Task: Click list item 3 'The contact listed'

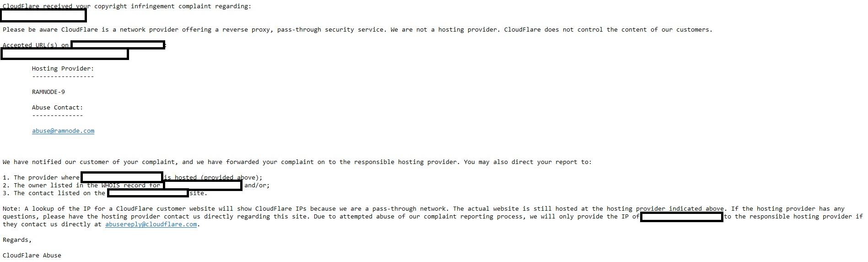Action: click(105, 193)
